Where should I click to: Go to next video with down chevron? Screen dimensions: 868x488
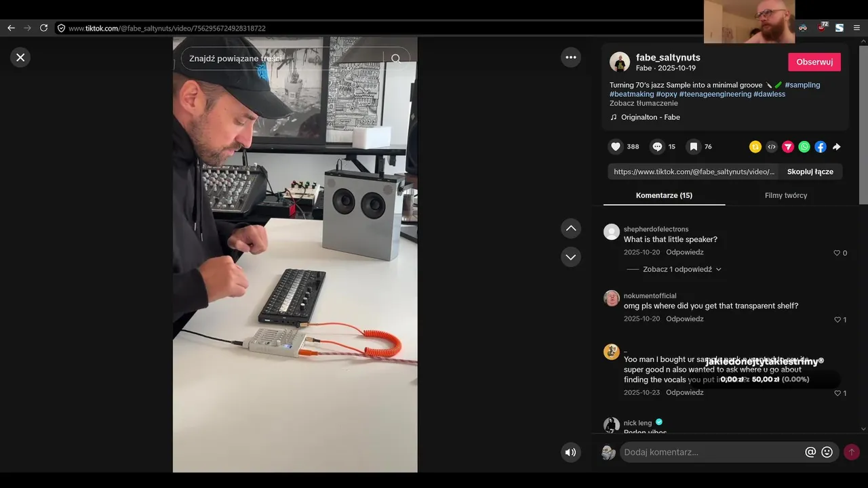571,257
